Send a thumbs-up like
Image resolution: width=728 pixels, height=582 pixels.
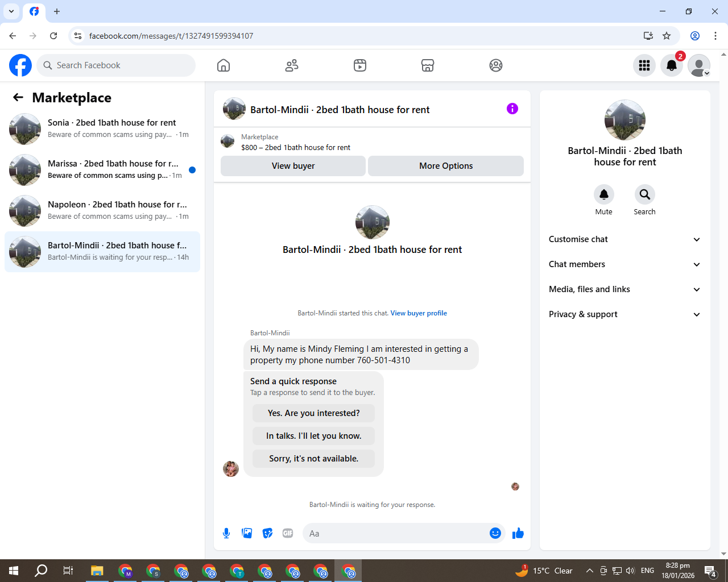coord(518,533)
